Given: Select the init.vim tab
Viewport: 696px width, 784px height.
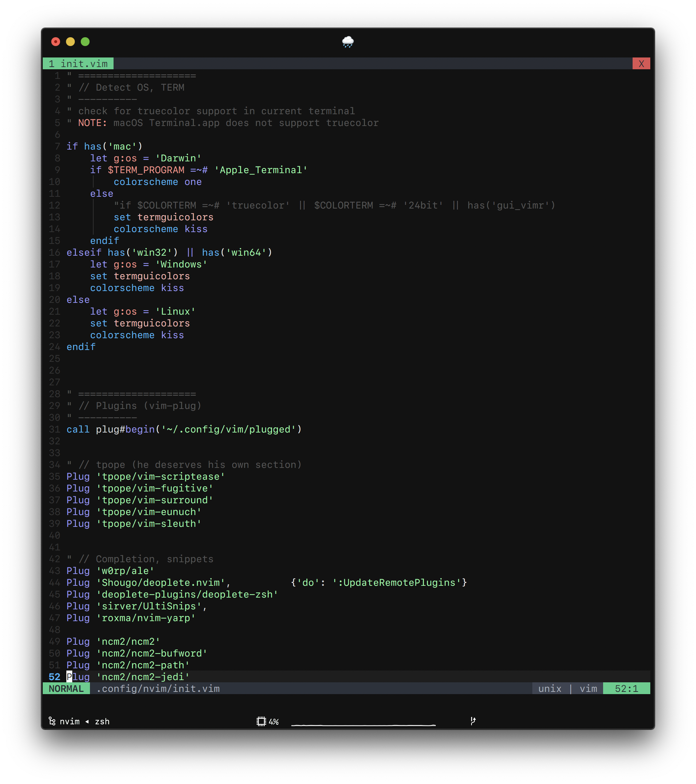Looking at the screenshot, I should pyautogui.click(x=78, y=64).
